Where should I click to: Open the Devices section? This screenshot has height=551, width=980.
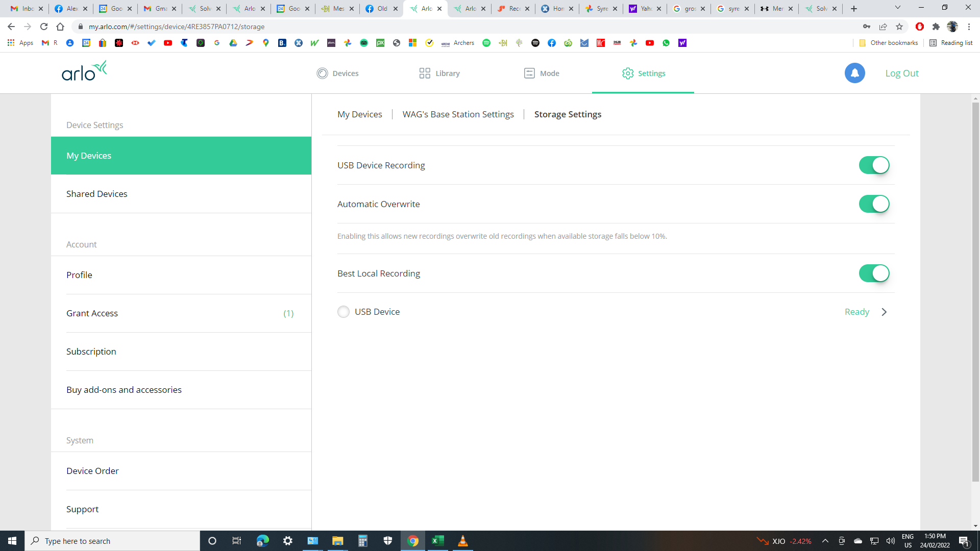(337, 73)
